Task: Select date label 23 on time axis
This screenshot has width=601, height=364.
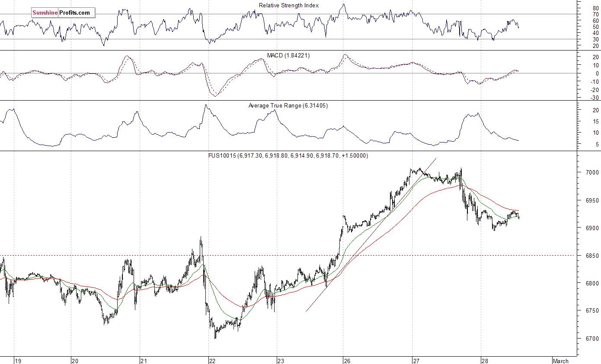Action: click(281, 361)
